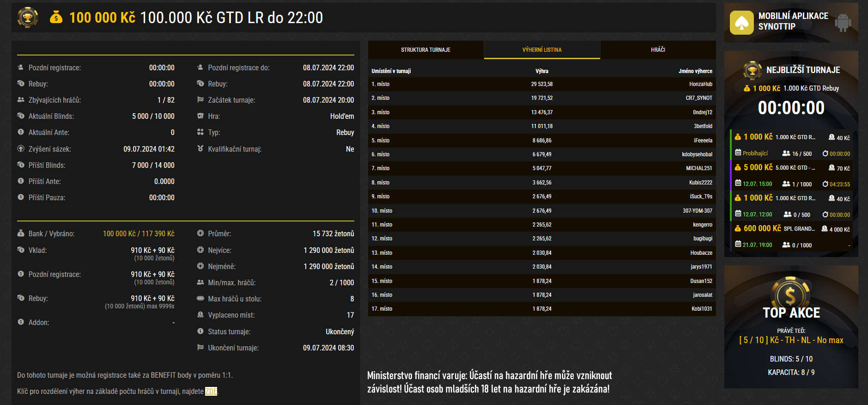Click the chip icon beside Průměr

(x=200, y=233)
